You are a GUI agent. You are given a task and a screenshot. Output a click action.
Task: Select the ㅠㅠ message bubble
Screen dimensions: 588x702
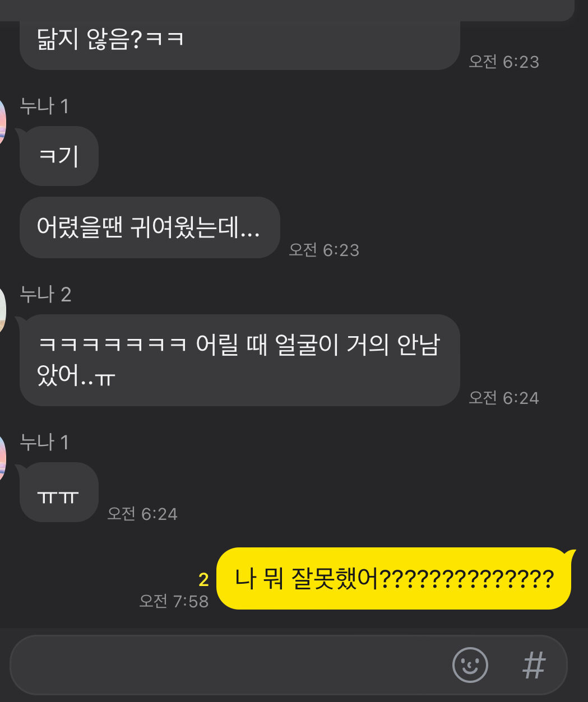[x=59, y=492]
